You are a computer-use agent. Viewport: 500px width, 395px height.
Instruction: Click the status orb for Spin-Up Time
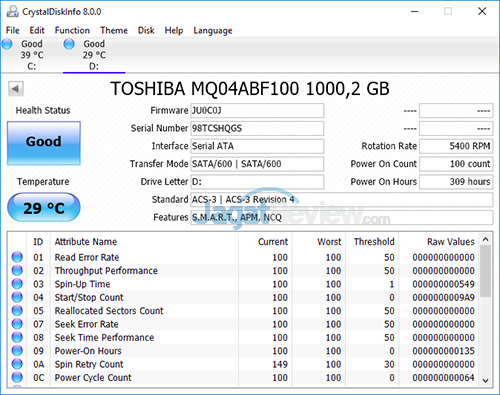(x=17, y=284)
